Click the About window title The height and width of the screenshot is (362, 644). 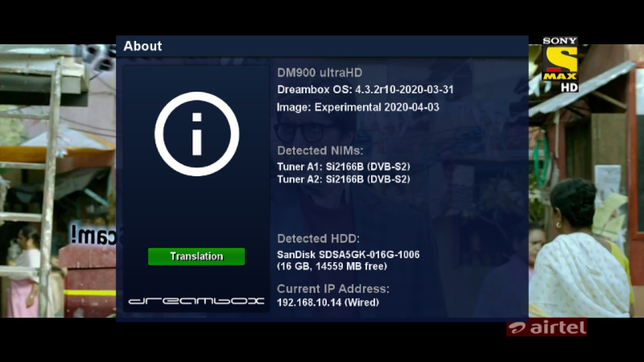(x=142, y=47)
